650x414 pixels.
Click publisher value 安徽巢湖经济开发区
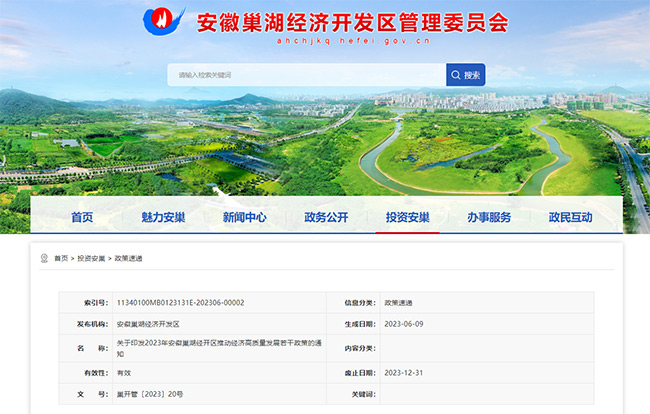(148, 324)
